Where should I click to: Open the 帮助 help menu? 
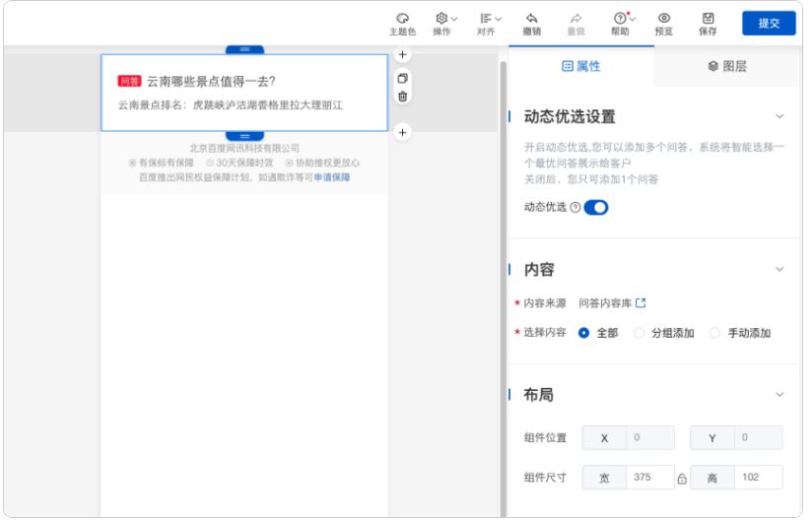coord(622,25)
